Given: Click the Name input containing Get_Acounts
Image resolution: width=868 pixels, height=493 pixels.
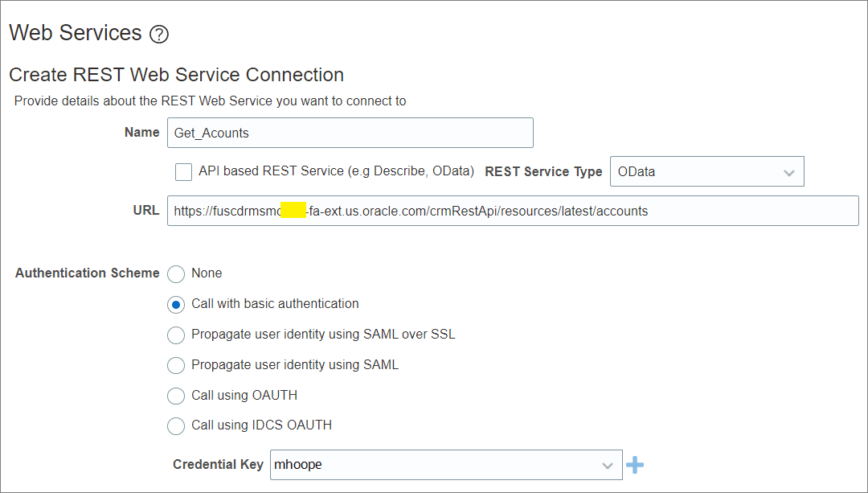Looking at the screenshot, I should pyautogui.click(x=350, y=132).
